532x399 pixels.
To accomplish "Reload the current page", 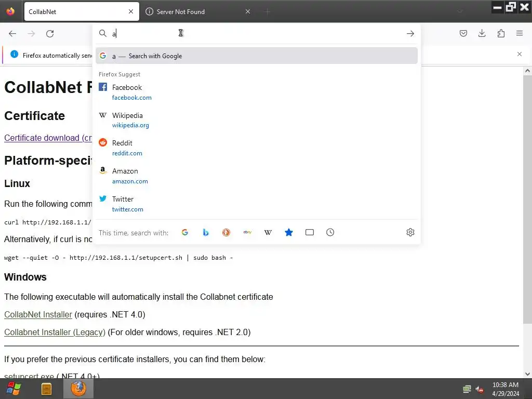I will (50, 34).
